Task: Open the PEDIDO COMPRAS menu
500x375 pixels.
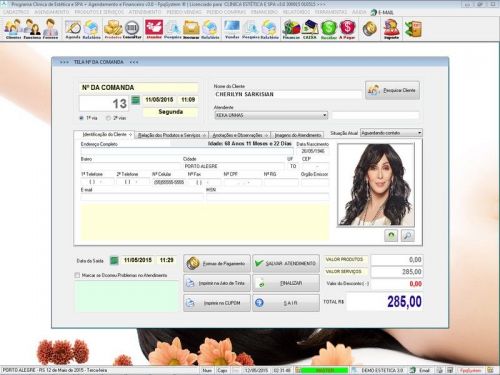Action: click(x=226, y=12)
